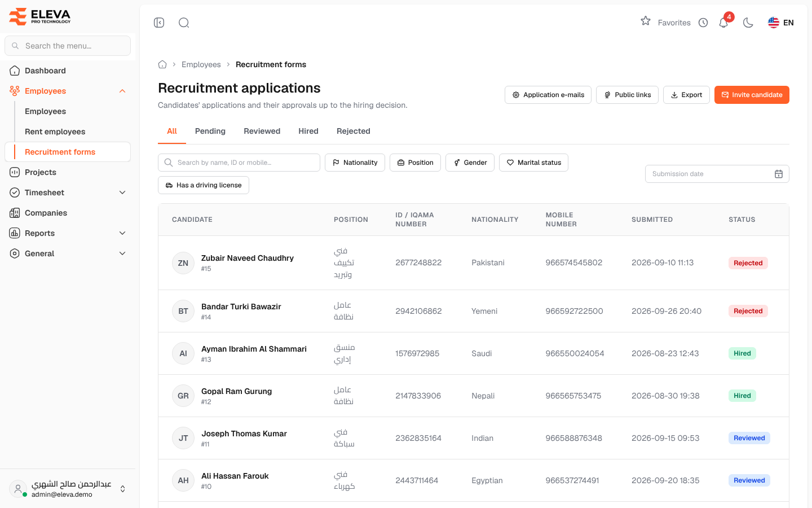Switch to the Rejected tab
812x508 pixels.
(354, 131)
